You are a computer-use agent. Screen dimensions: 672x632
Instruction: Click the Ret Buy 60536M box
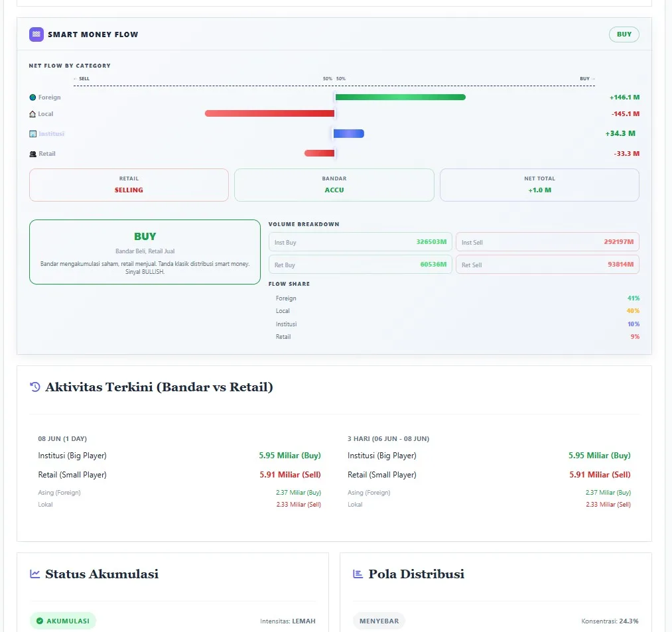click(x=360, y=265)
